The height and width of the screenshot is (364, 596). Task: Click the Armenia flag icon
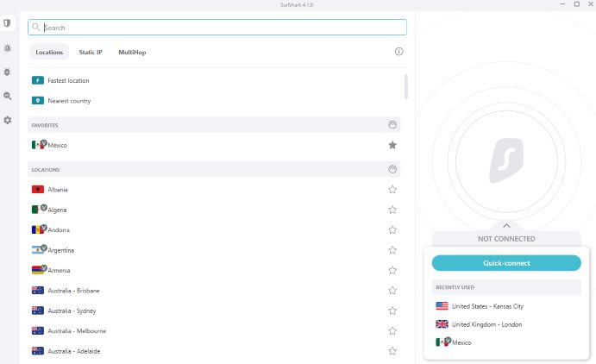pos(38,270)
